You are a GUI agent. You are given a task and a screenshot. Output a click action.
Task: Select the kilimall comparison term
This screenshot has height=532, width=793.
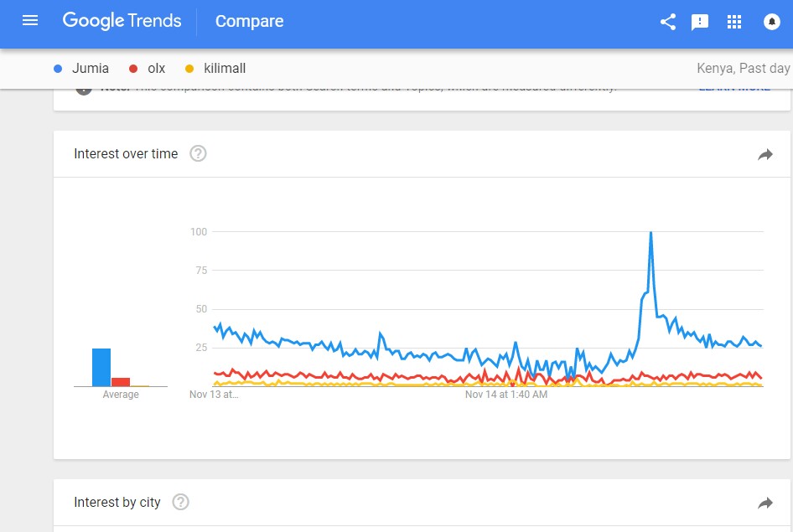[225, 68]
